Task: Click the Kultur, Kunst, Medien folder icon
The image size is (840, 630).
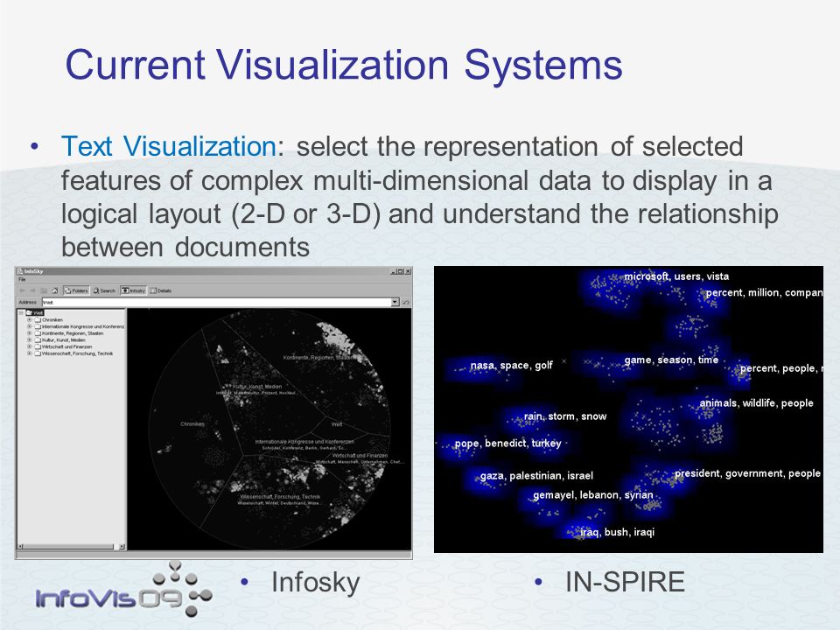Action: (38, 340)
